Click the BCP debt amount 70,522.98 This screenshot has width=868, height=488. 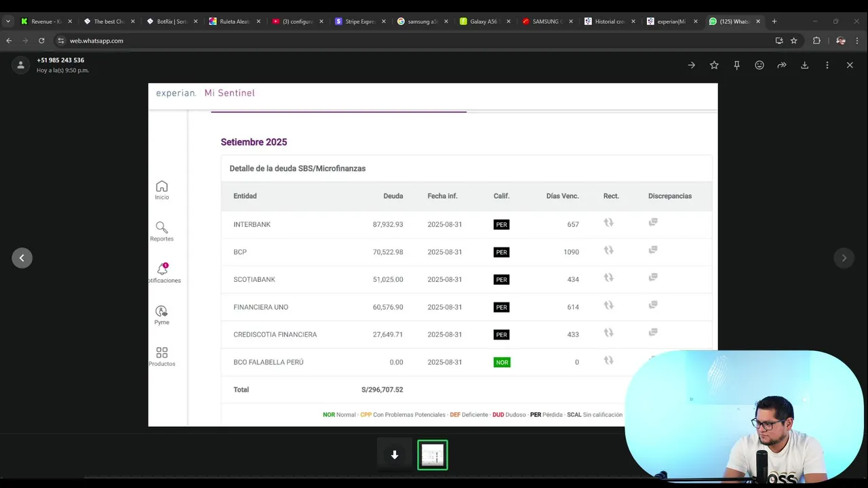[x=388, y=252]
